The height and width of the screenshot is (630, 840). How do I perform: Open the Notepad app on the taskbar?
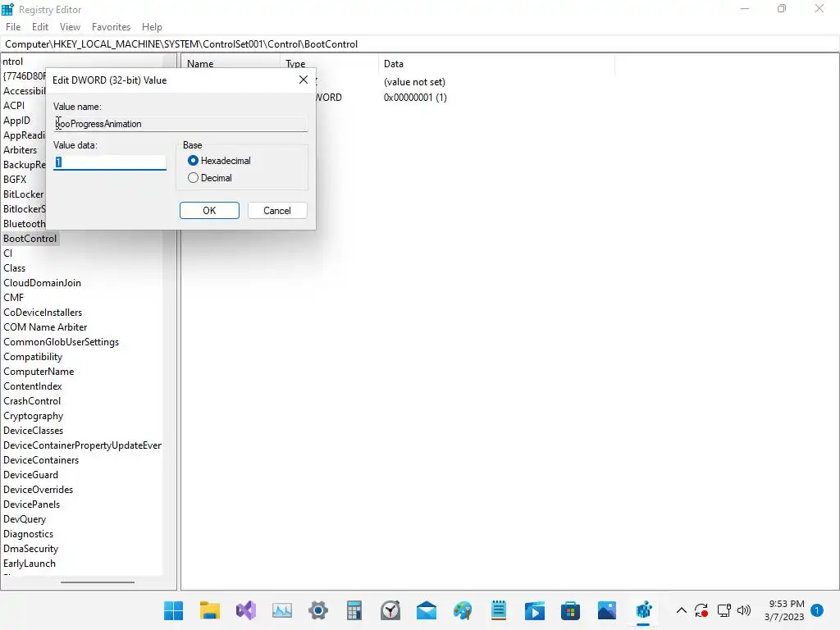[x=499, y=610]
